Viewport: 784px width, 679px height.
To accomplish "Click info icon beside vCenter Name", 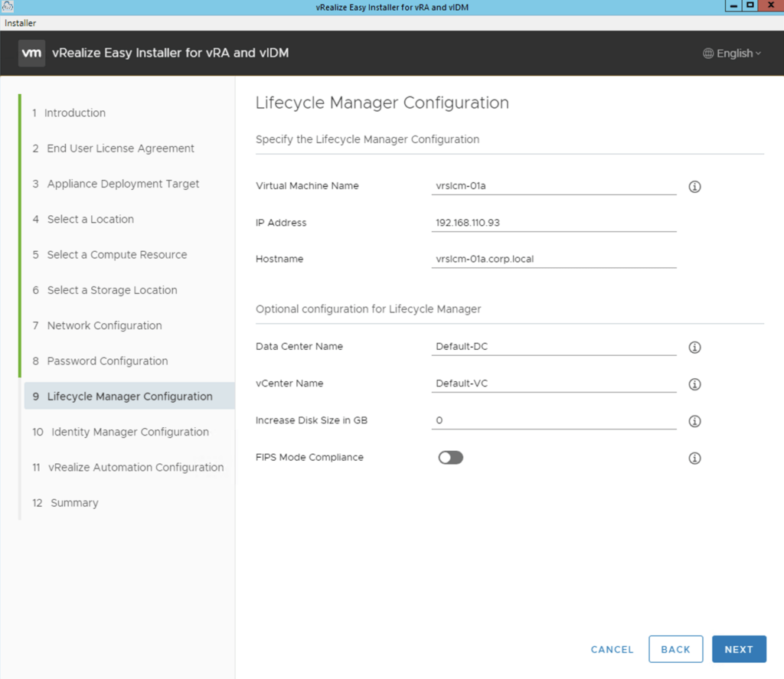I will click(694, 384).
